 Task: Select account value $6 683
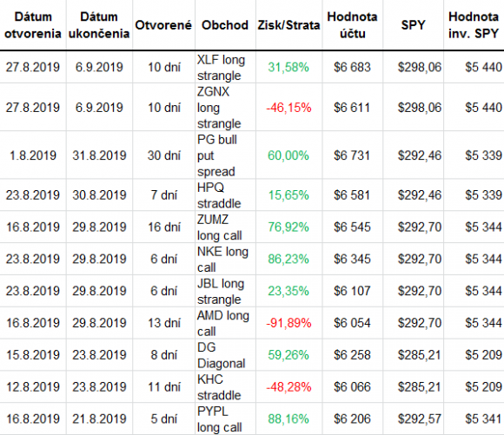tap(352, 68)
